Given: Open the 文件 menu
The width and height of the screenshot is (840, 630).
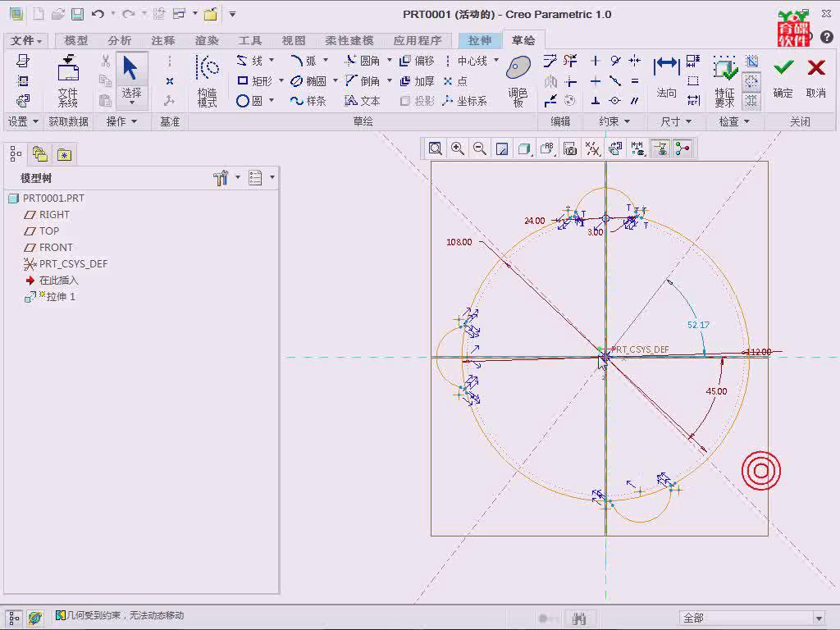Looking at the screenshot, I should 25,41.
